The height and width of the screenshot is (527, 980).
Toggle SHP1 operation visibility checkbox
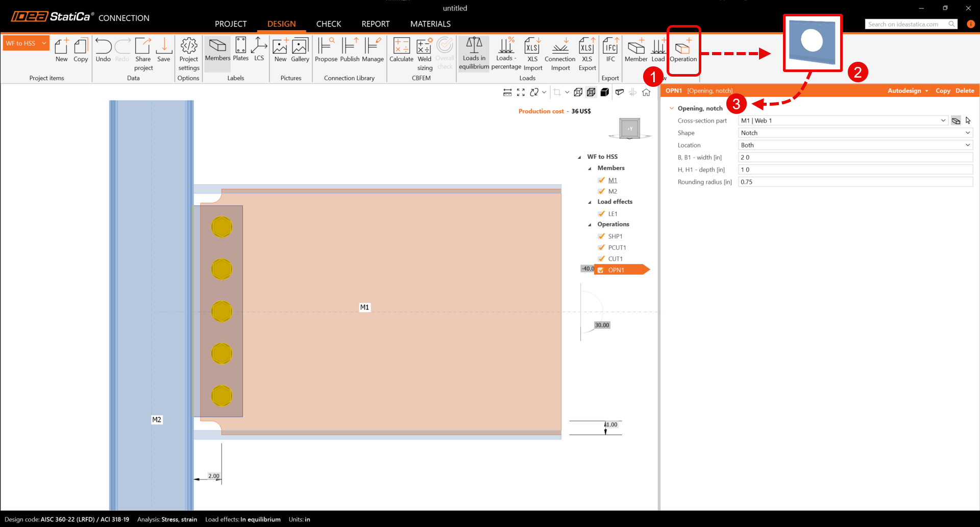(601, 236)
